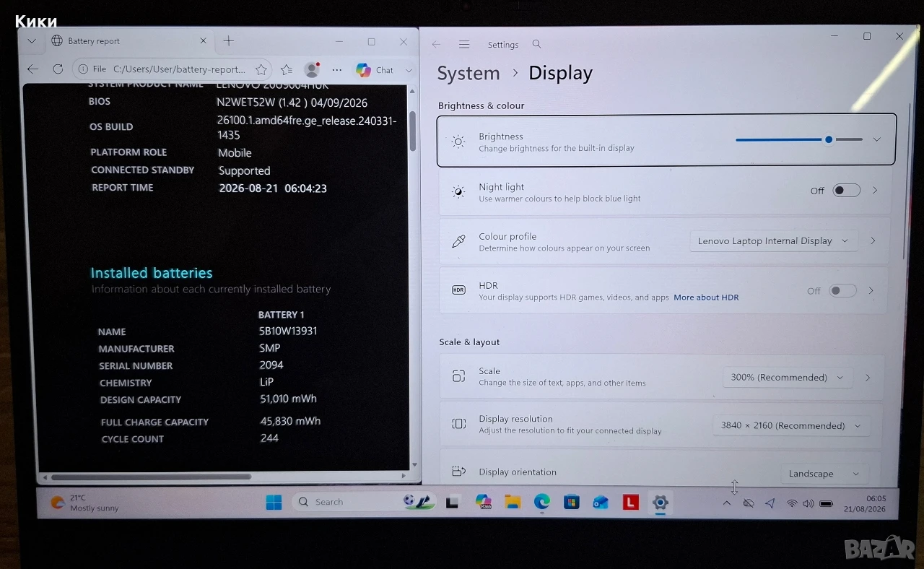
Task: Click the taskbar Search box
Action: coord(364,502)
